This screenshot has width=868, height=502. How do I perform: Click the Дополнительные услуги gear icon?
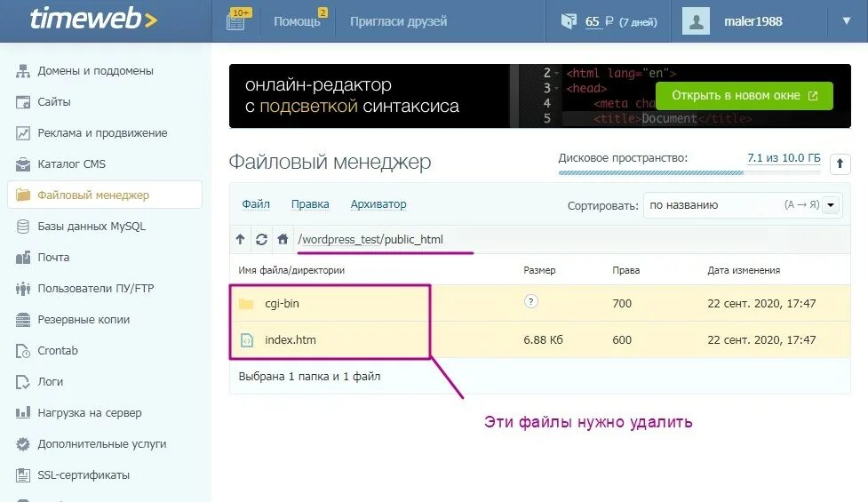23,444
